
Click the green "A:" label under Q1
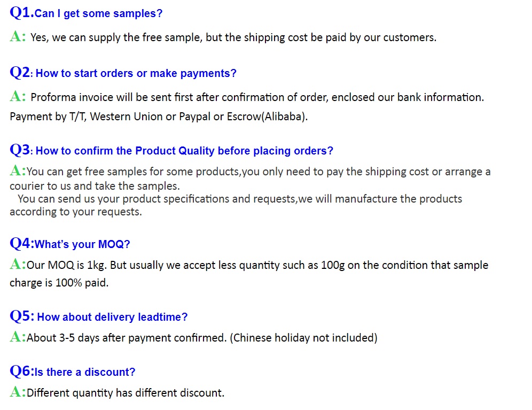point(18,36)
